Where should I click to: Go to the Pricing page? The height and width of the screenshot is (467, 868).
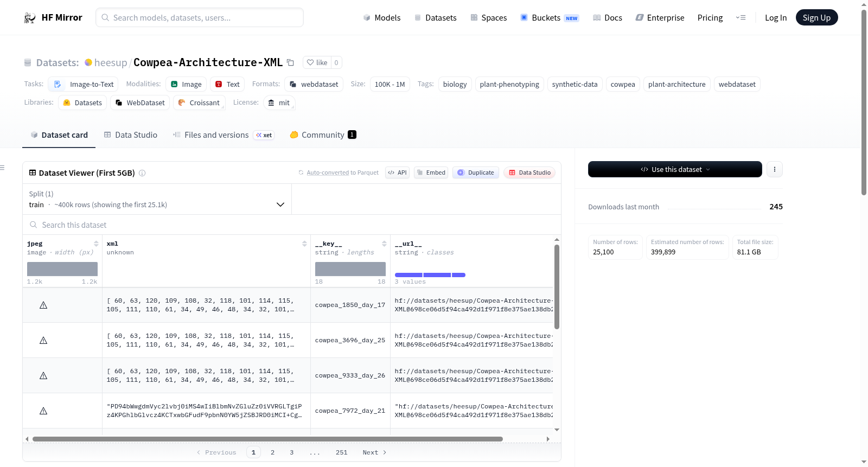(710, 18)
